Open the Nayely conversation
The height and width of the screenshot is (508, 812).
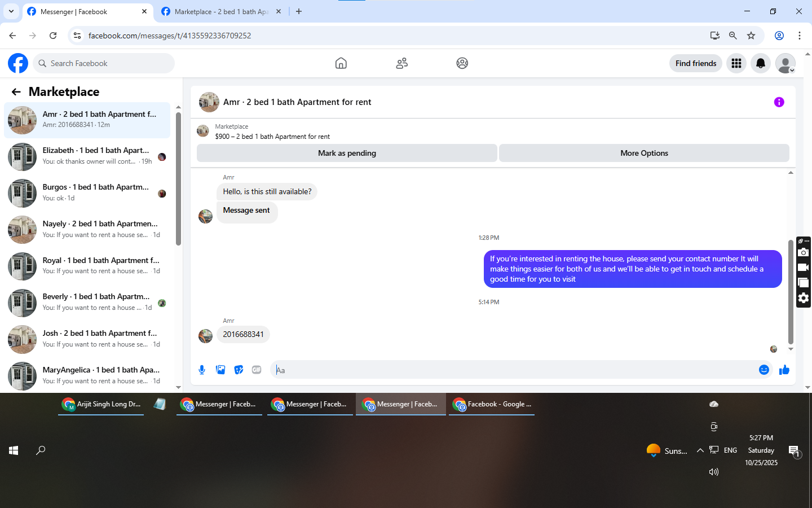87,230
